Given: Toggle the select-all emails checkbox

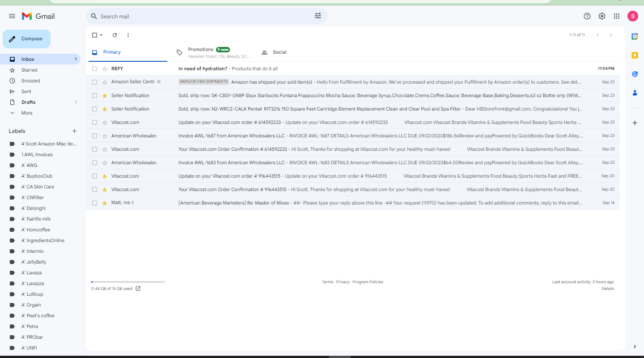Looking at the screenshot, I should point(94,35).
